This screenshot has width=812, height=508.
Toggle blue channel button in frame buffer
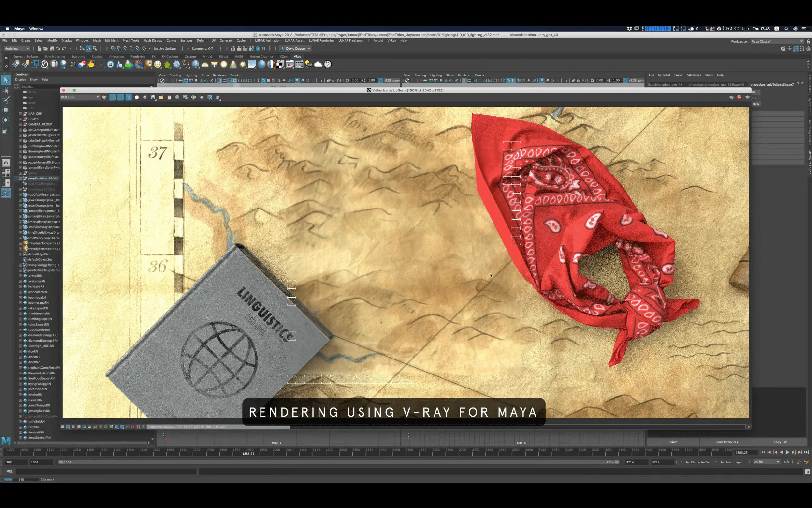tap(129, 97)
